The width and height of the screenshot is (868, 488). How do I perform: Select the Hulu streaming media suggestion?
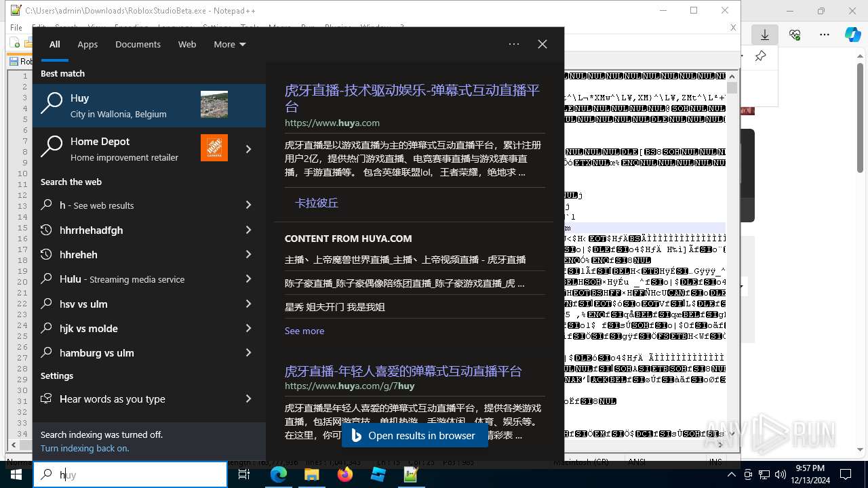tap(132, 279)
